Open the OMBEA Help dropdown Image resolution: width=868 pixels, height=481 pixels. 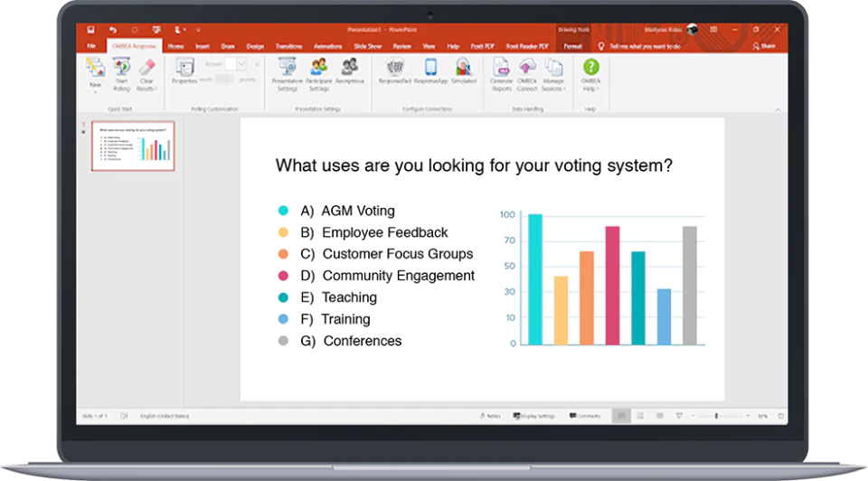590,74
